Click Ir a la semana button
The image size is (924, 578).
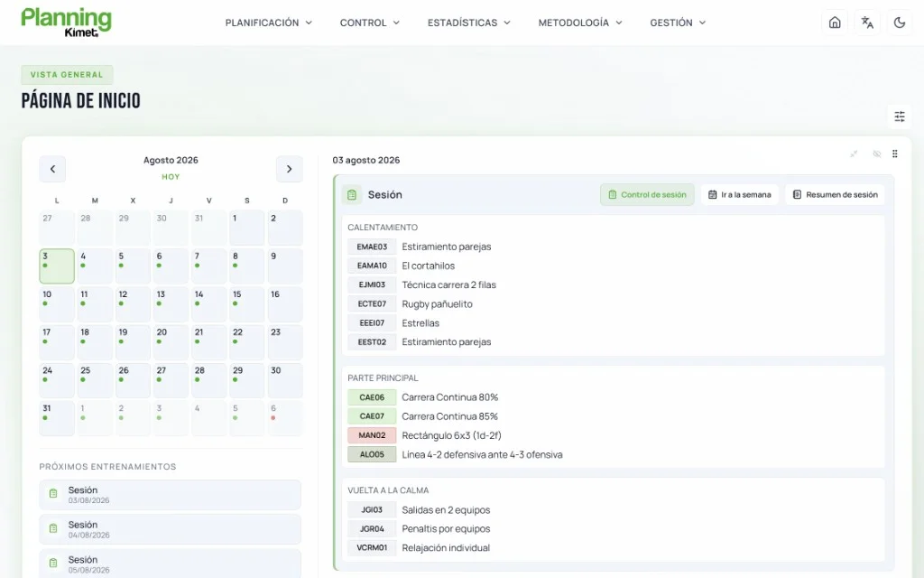(x=740, y=195)
